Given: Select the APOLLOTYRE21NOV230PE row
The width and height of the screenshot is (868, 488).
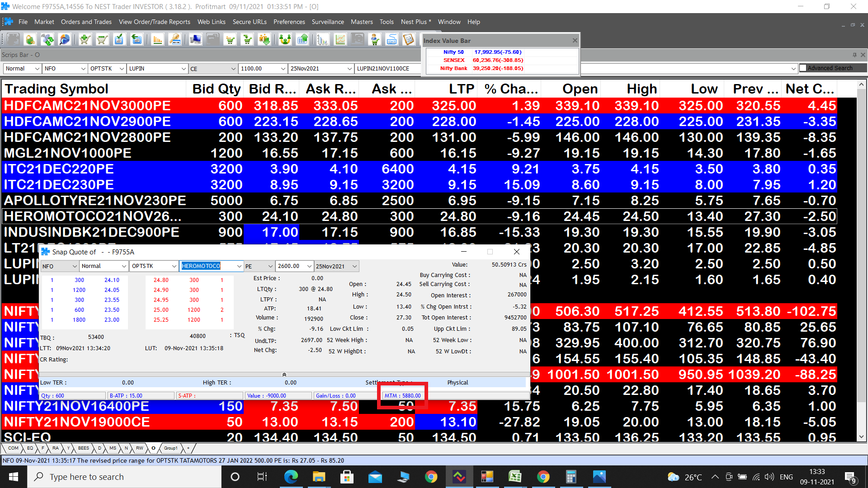Looking at the screenshot, I should (420, 201).
